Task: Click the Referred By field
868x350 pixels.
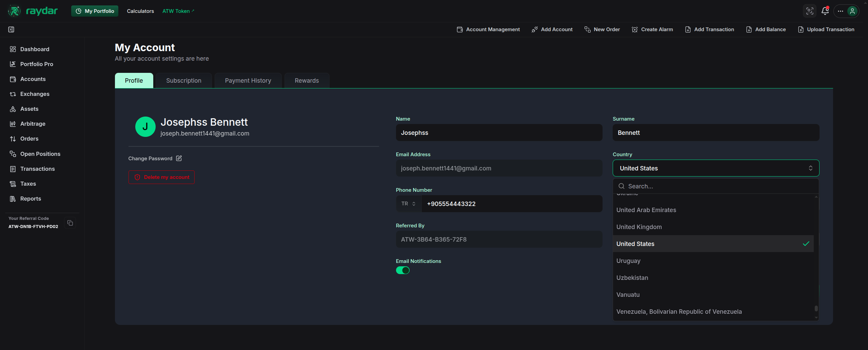Action: pos(499,239)
